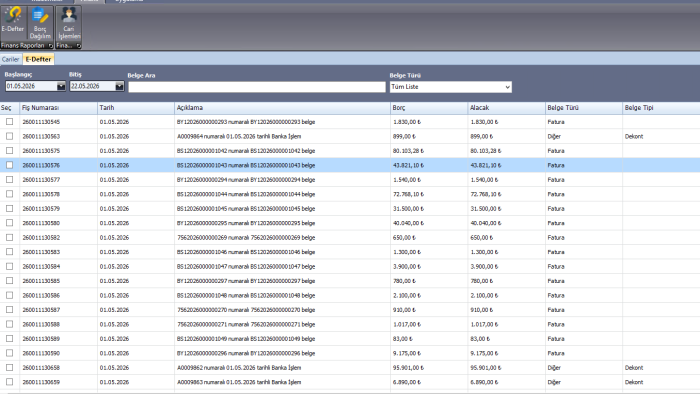Check the box for row 260011130563
700x394 pixels.
point(9,136)
